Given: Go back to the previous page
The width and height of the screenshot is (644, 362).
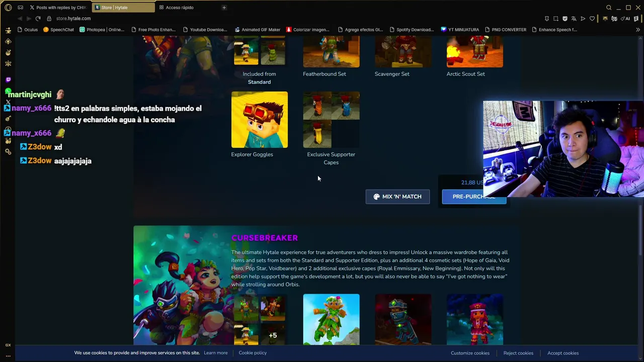Looking at the screenshot, I should [x=20, y=19].
